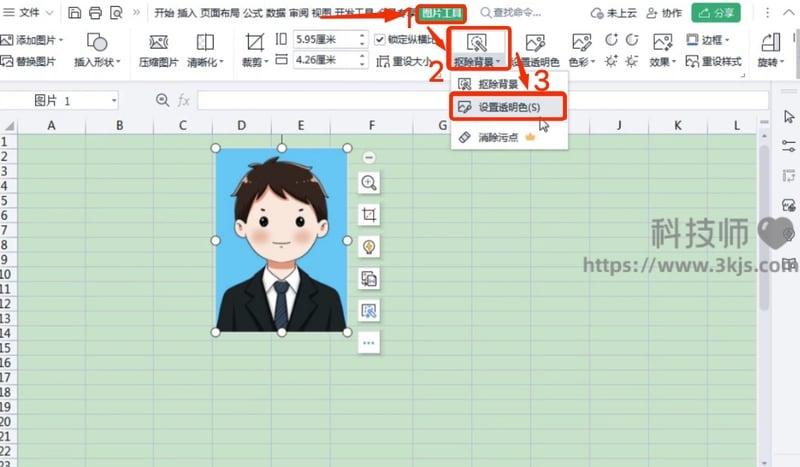800x467 pixels.
Task: Open more options (three dots) beside picture
Action: pyautogui.click(x=369, y=342)
